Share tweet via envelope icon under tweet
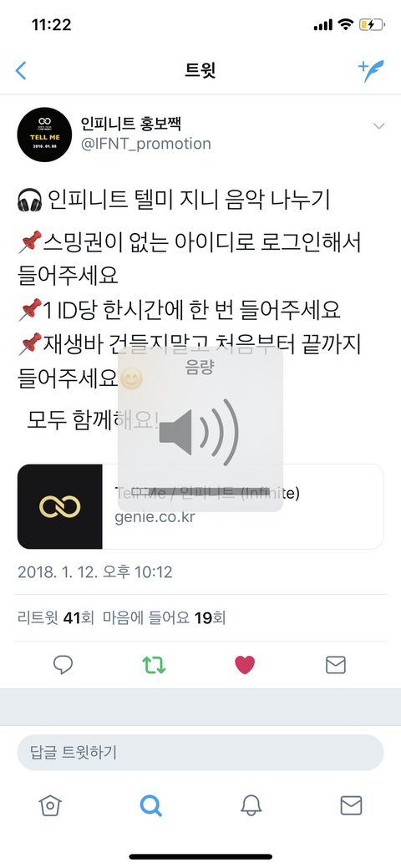 click(x=336, y=664)
